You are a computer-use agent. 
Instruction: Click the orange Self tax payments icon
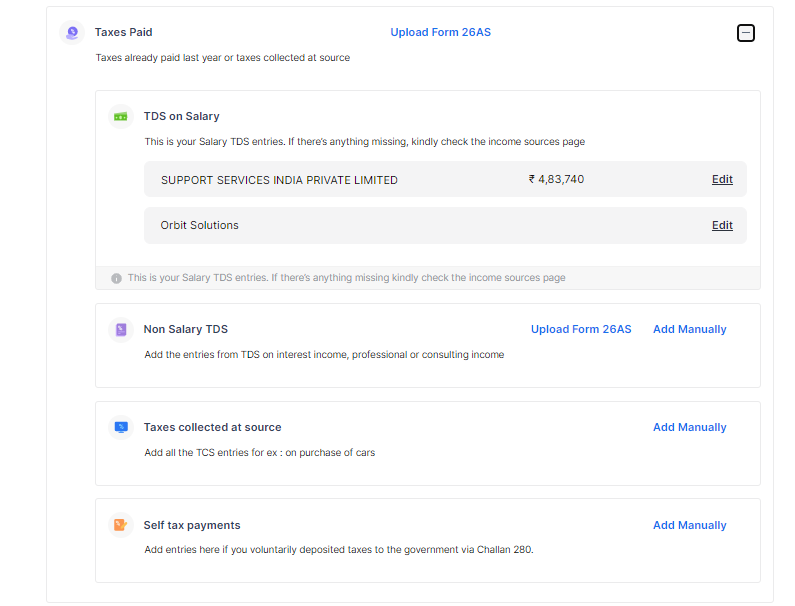121,525
